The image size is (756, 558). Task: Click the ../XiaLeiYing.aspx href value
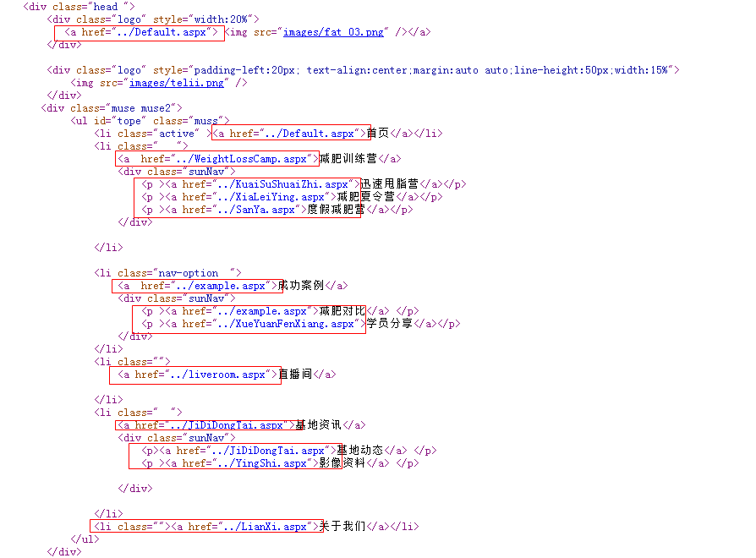coord(271,197)
